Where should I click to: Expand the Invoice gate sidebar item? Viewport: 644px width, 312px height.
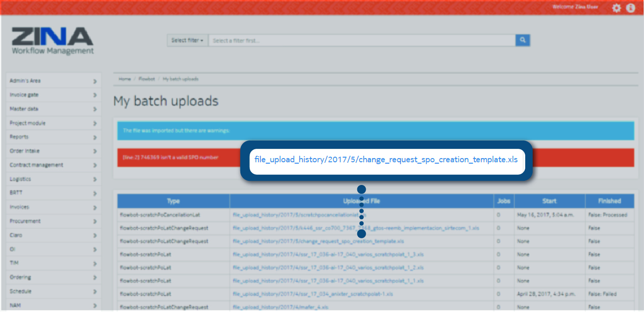point(53,95)
